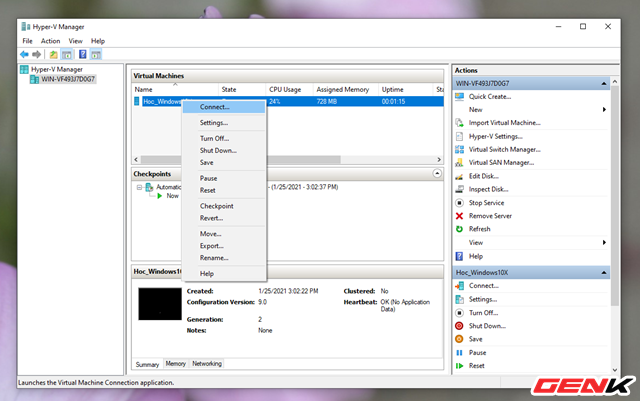The height and width of the screenshot is (401, 640).
Task: Expand the New submenu arrow in Actions
Action: (604, 109)
